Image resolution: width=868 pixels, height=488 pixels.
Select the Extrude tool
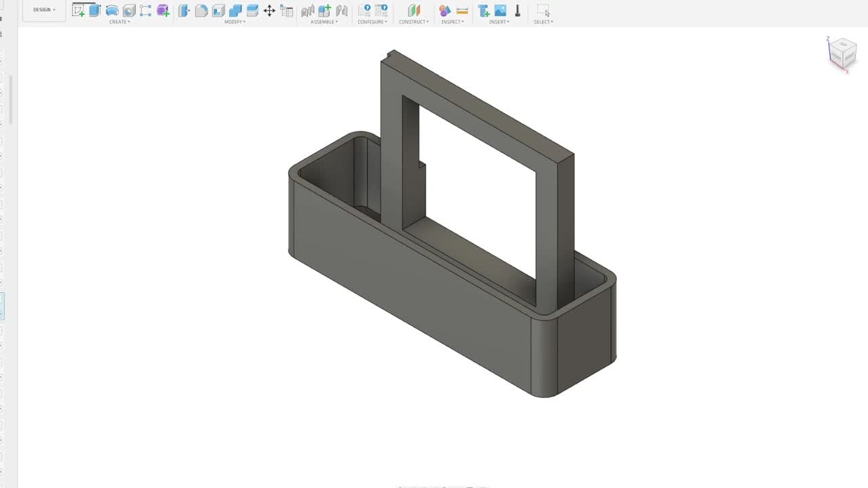point(95,10)
